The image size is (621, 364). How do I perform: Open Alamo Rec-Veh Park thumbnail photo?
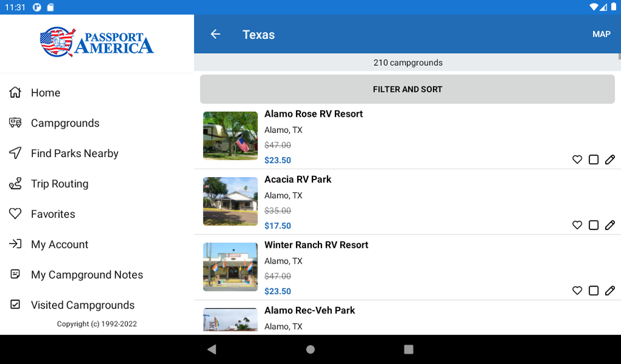tap(230, 320)
